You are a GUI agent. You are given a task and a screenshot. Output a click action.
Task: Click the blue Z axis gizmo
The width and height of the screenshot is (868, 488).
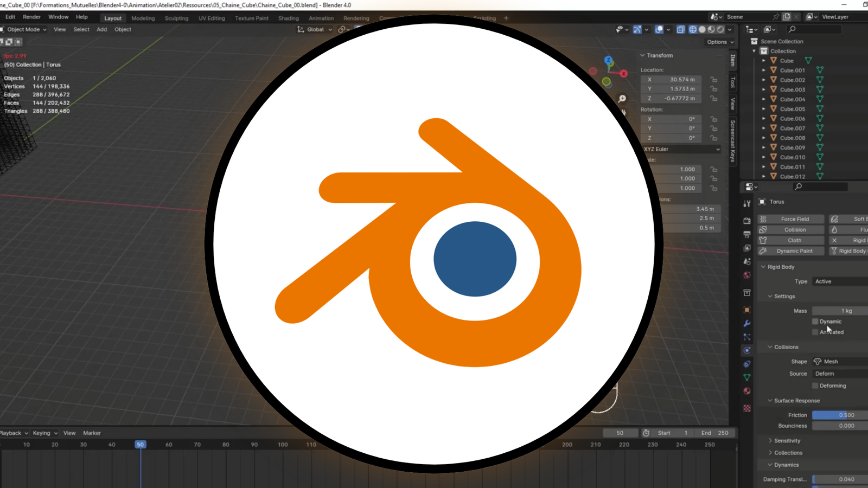coord(609,60)
